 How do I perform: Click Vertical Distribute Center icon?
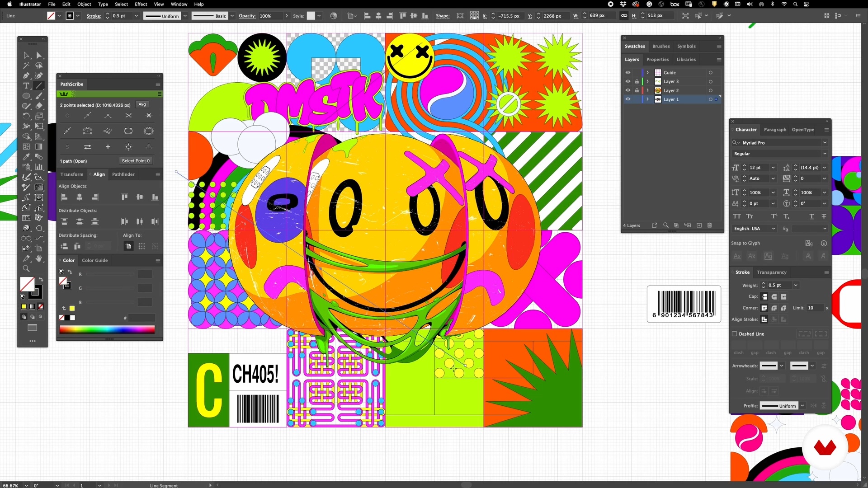coord(80,221)
